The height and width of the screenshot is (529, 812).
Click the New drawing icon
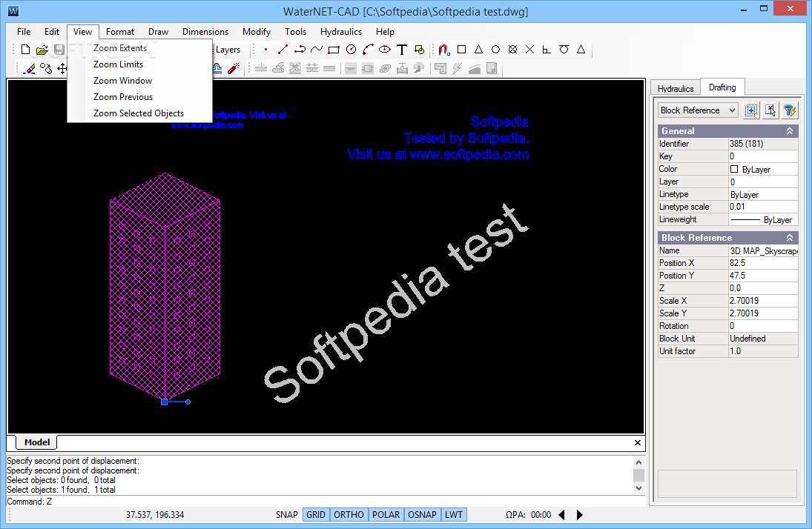[x=25, y=50]
